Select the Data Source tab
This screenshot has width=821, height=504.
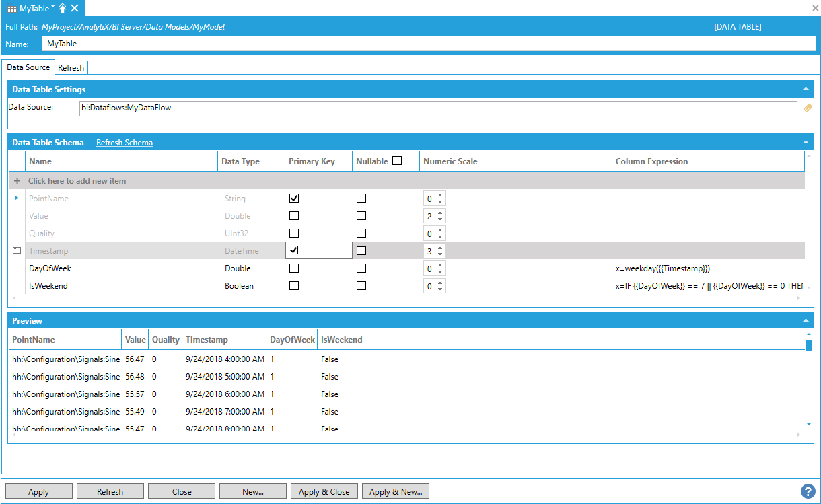pyautogui.click(x=28, y=67)
